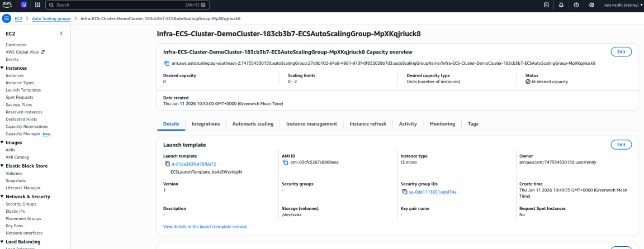Go to EC2 breadcrumb link

coord(18,18)
